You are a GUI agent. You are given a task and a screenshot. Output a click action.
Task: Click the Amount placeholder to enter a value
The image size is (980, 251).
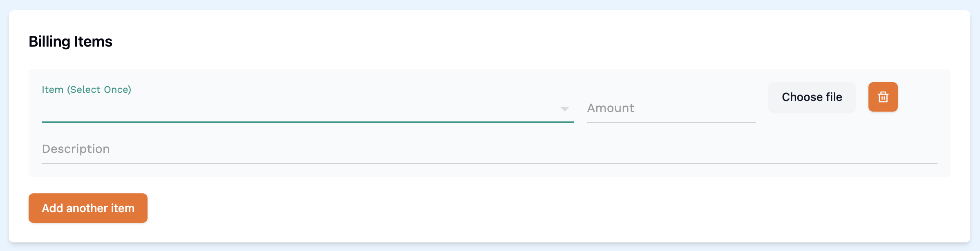click(611, 108)
